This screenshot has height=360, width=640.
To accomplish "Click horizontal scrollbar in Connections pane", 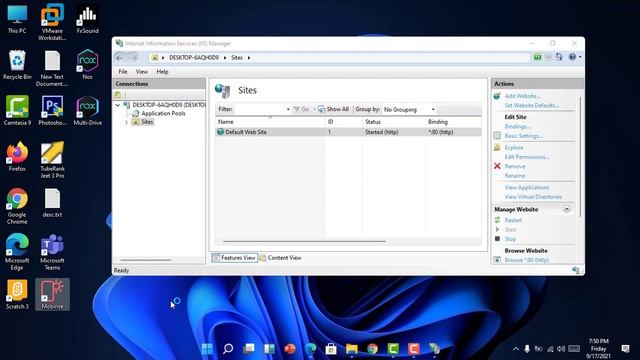I will [x=145, y=260].
